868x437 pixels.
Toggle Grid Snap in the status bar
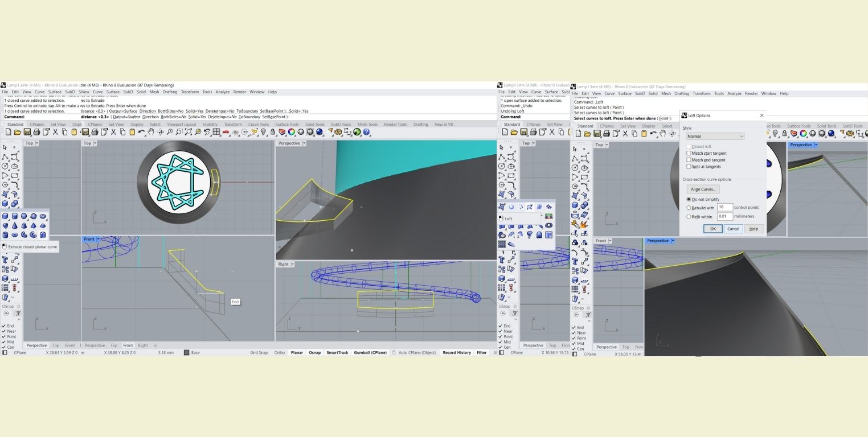[x=259, y=352]
